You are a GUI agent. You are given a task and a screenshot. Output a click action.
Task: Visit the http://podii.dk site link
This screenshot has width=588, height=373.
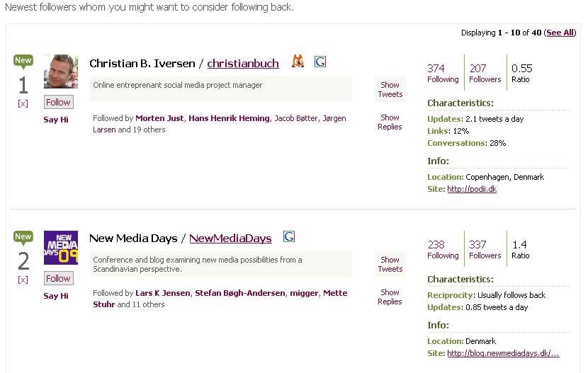point(472,189)
